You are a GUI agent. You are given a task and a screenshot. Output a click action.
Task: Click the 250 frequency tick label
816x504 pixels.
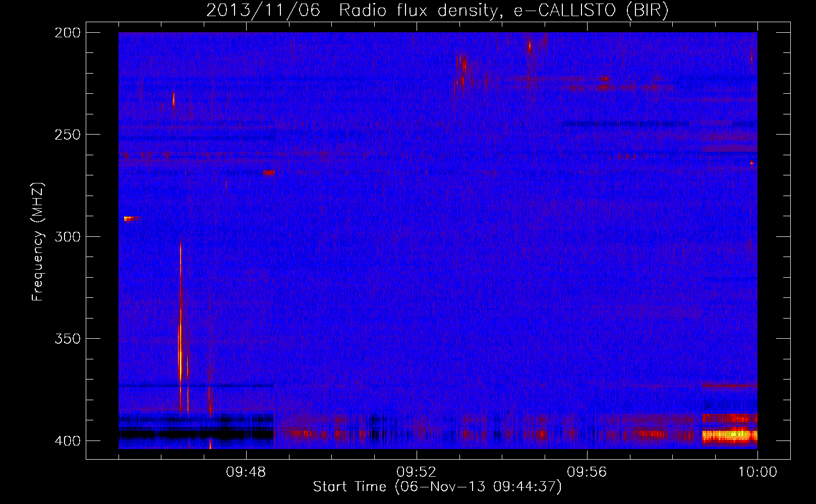coord(68,135)
